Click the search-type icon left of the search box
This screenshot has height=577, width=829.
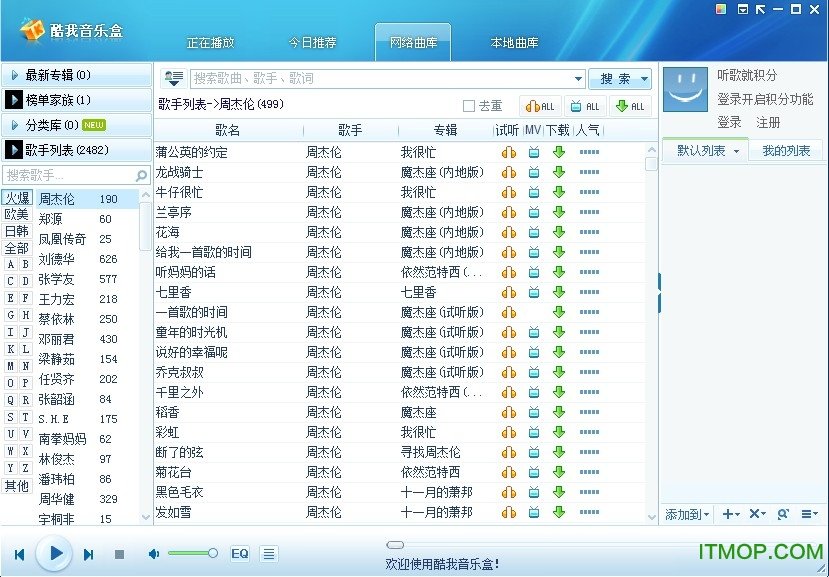[173, 78]
